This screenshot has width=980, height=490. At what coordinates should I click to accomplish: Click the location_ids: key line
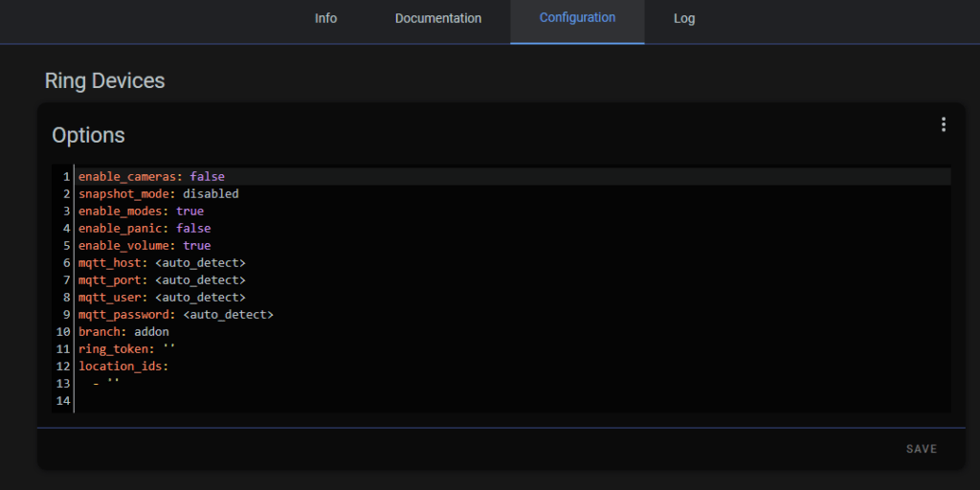coord(123,367)
